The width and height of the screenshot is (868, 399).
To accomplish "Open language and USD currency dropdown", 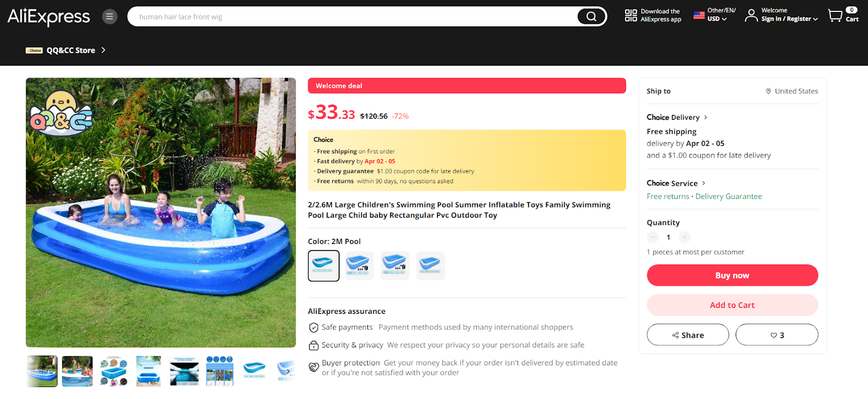I will click(715, 15).
